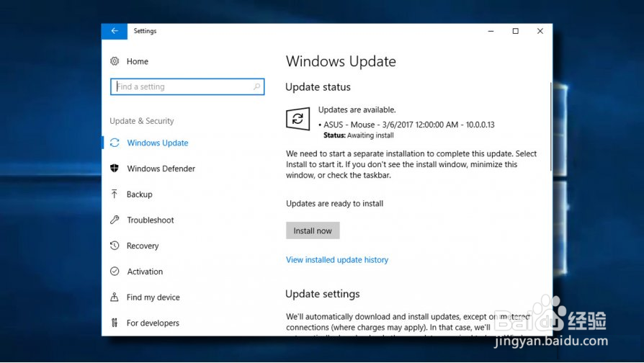This screenshot has width=644, height=363.
Task: Click Updates are ready to install text
Action: (x=335, y=203)
